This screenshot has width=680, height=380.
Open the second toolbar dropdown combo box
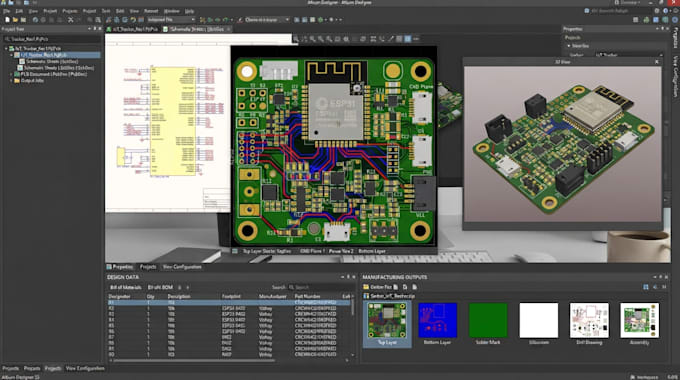click(267, 20)
